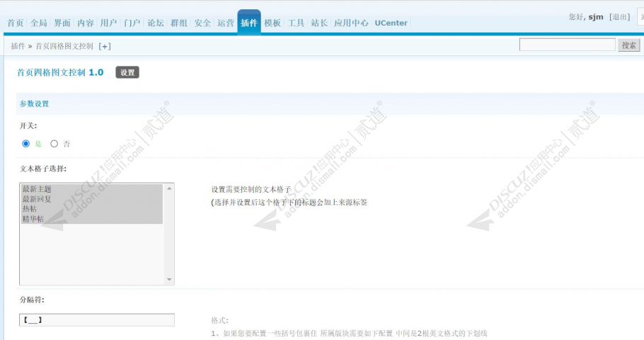Open the UCenter navigation tab
Viewport: 644px width, 340px height.
point(391,23)
